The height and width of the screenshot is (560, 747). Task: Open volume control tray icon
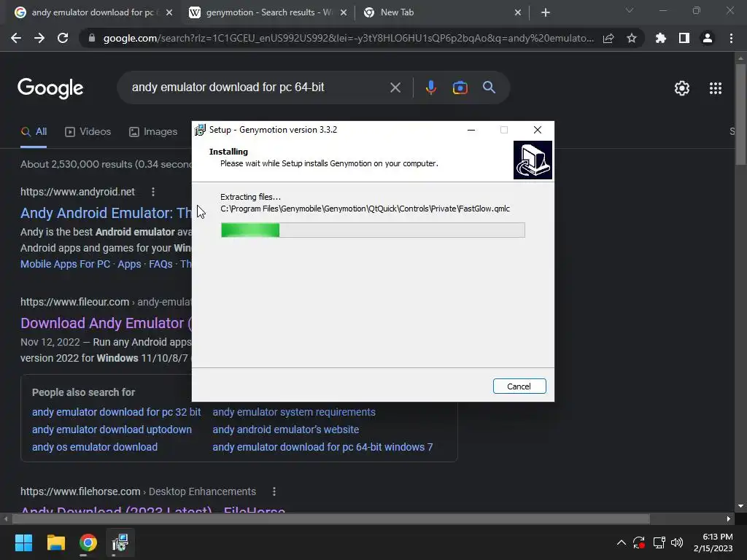tap(677, 542)
